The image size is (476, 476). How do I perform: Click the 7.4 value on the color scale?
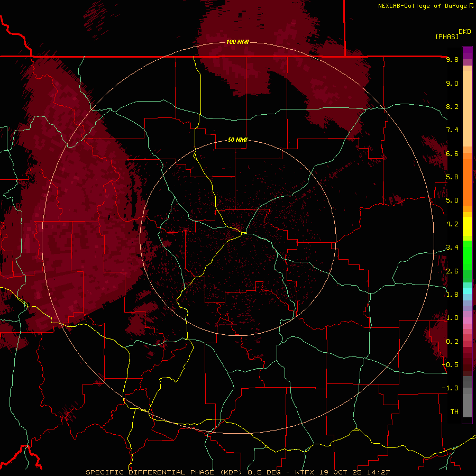(452, 130)
